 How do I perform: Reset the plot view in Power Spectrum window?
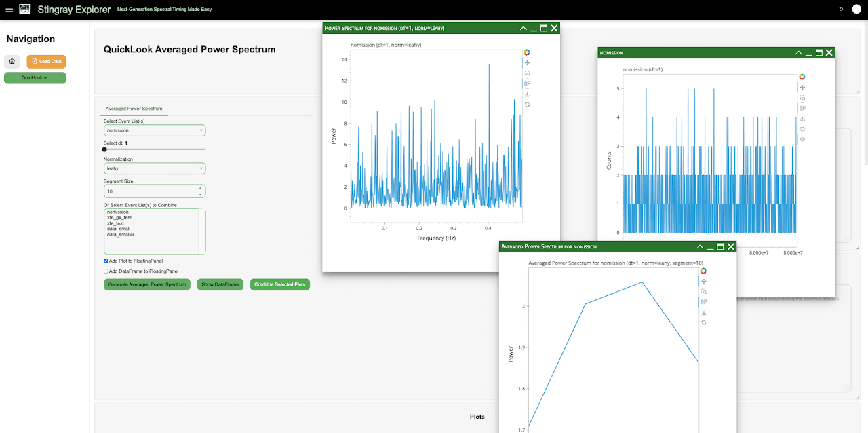tap(527, 105)
